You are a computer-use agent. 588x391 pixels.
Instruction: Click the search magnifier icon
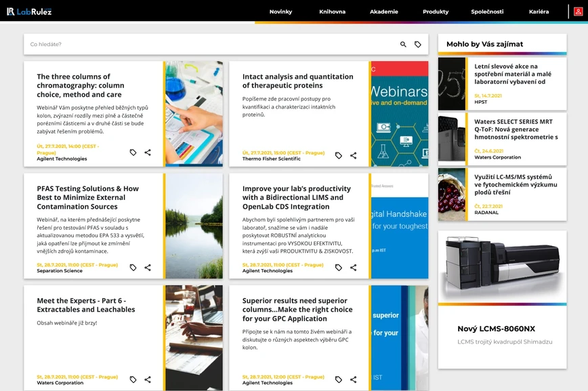[403, 44]
